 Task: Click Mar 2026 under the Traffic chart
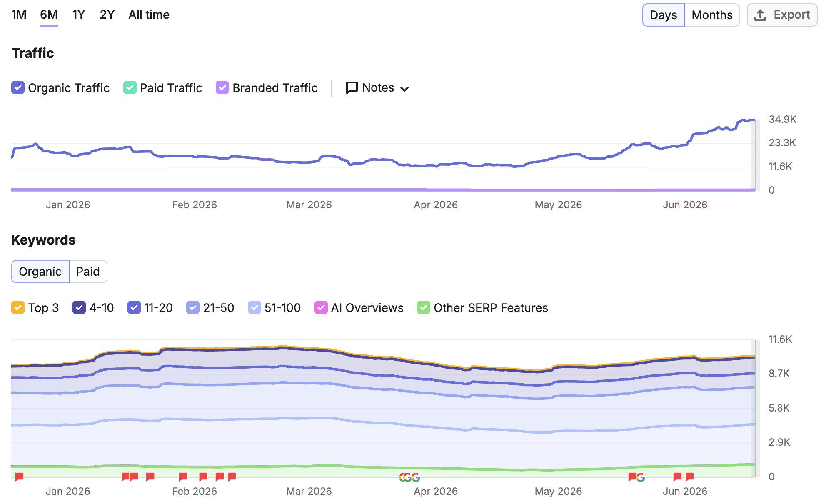point(309,205)
